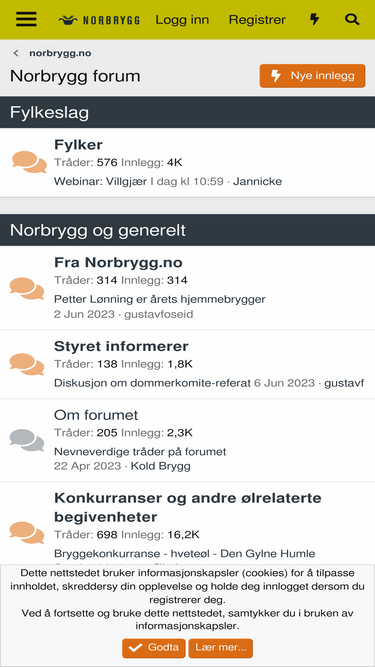The width and height of the screenshot is (375, 667).
Task: Open the hamburger navigation menu
Action: coord(26,19)
